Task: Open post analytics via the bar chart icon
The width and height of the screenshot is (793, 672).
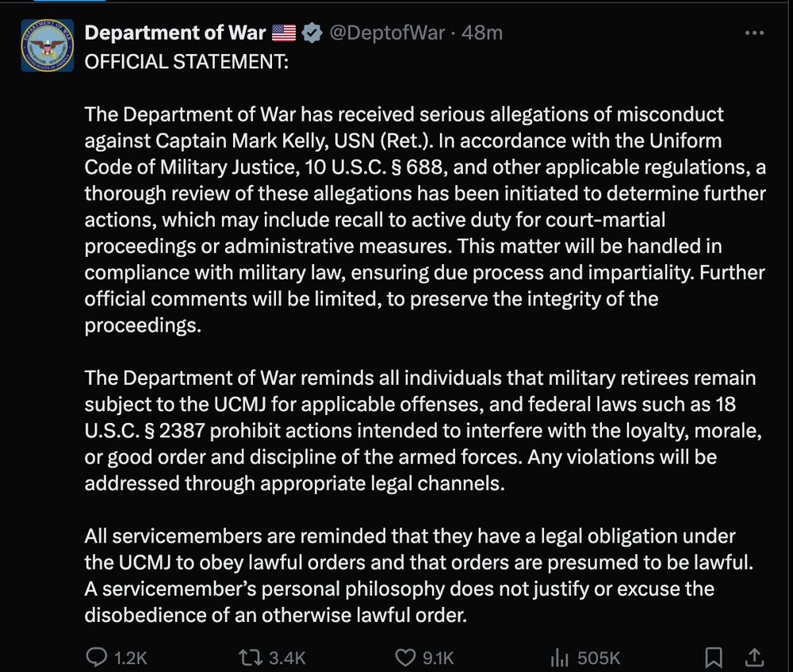Action: [559, 658]
